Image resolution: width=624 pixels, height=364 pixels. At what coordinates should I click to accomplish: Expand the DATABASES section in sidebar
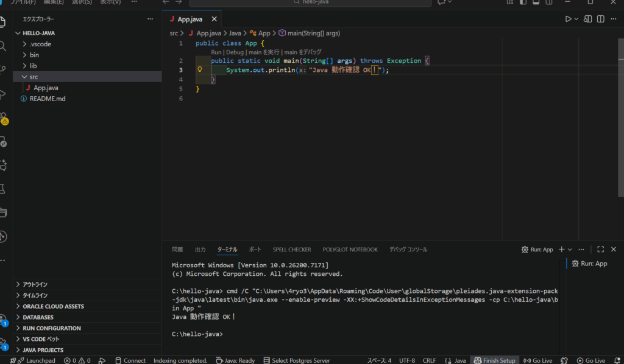tap(38, 317)
